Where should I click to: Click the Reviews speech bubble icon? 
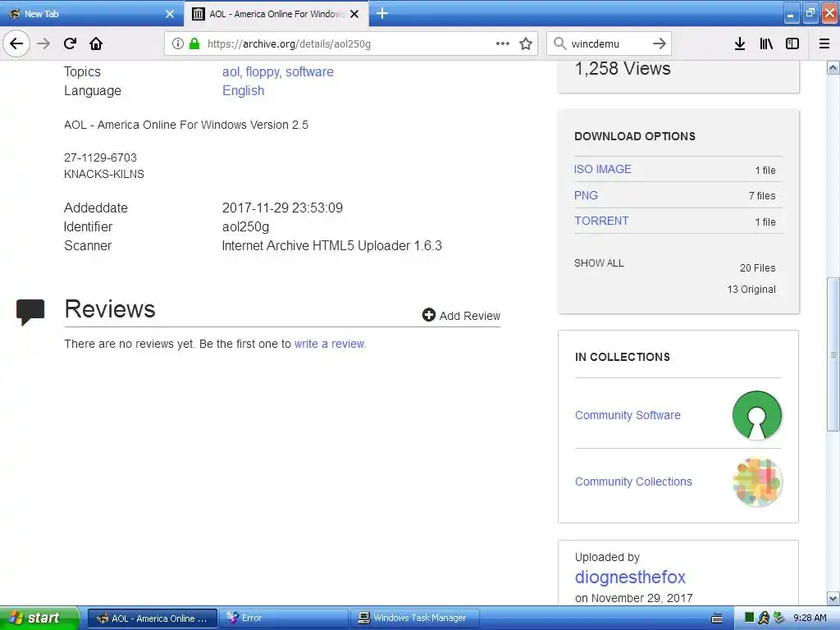pos(30,312)
